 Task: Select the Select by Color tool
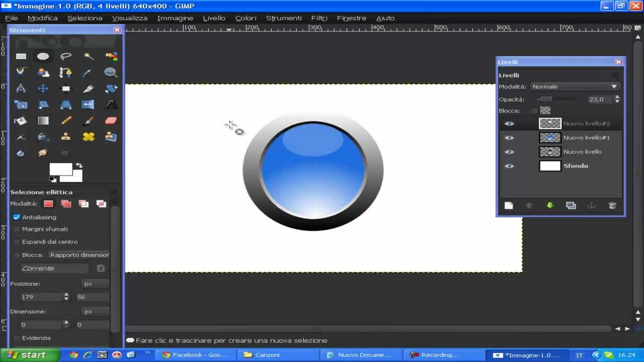tap(111, 56)
